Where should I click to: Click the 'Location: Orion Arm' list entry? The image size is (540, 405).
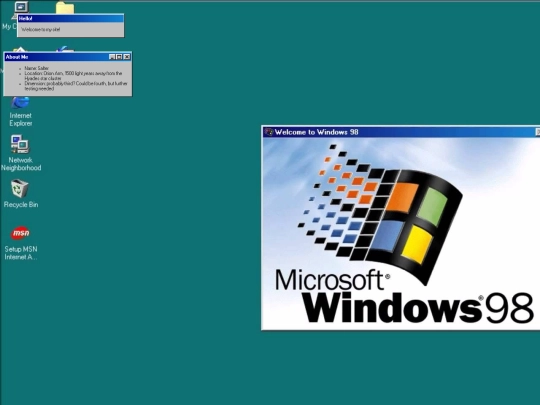[x=73, y=76]
